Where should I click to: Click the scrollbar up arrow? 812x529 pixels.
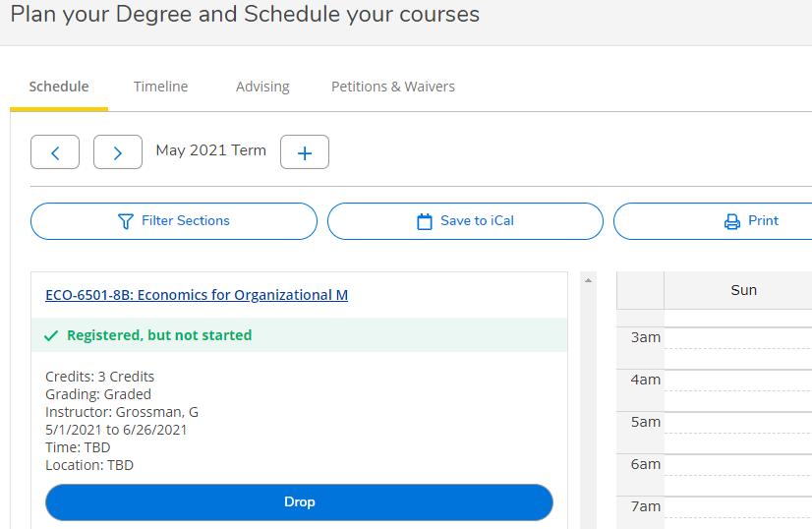point(588,280)
